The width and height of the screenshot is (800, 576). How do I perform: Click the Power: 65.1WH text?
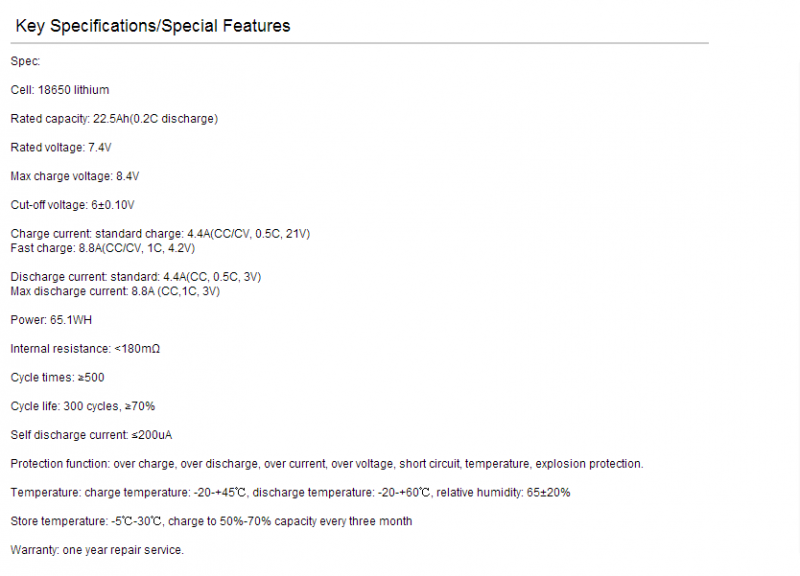click(51, 320)
